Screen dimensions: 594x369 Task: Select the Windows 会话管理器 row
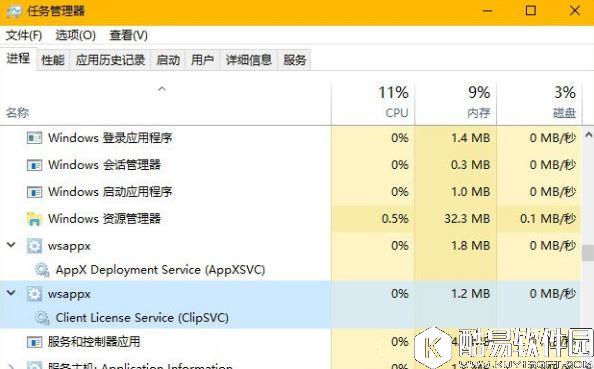point(291,165)
